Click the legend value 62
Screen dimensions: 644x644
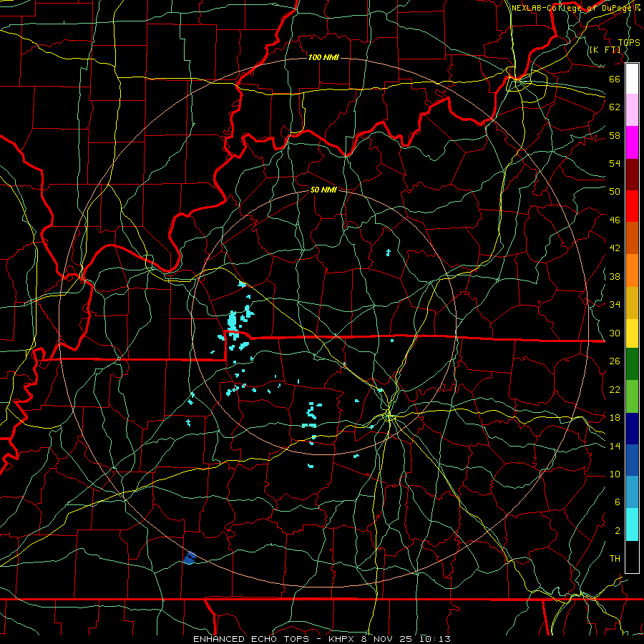[x=615, y=107]
